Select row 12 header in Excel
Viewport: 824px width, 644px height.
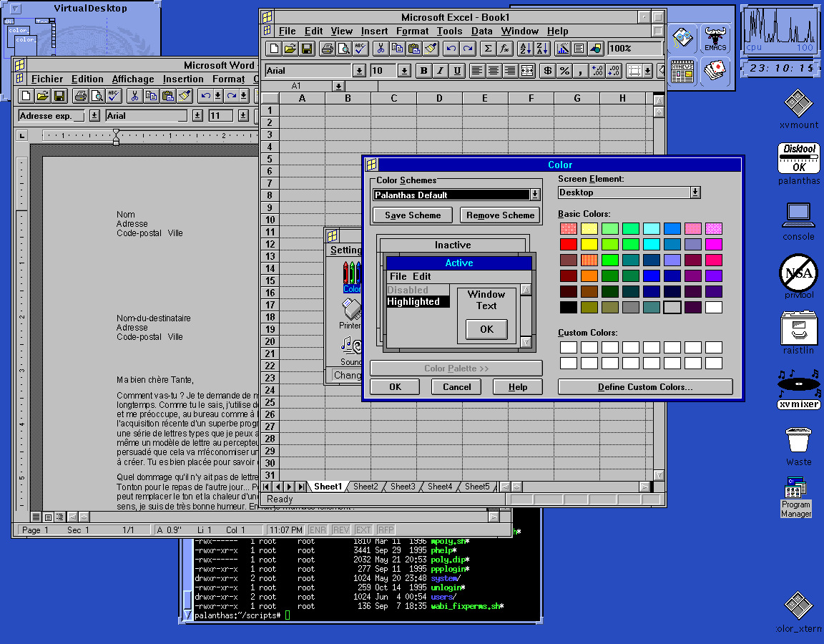270,245
